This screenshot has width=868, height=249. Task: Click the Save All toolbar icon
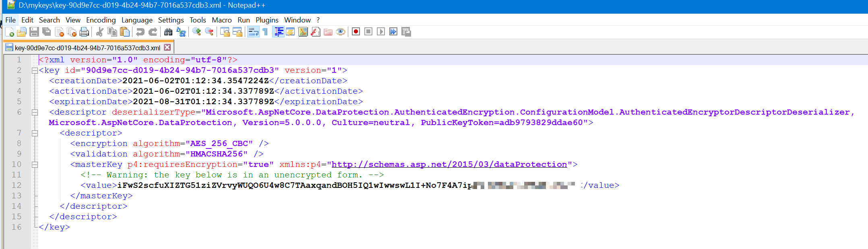tap(47, 32)
